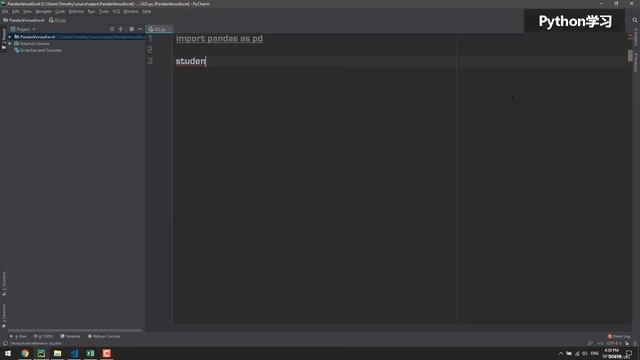The image size is (640, 360).
Task: Click line number 2 in gutter
Action: pos(150,49)
